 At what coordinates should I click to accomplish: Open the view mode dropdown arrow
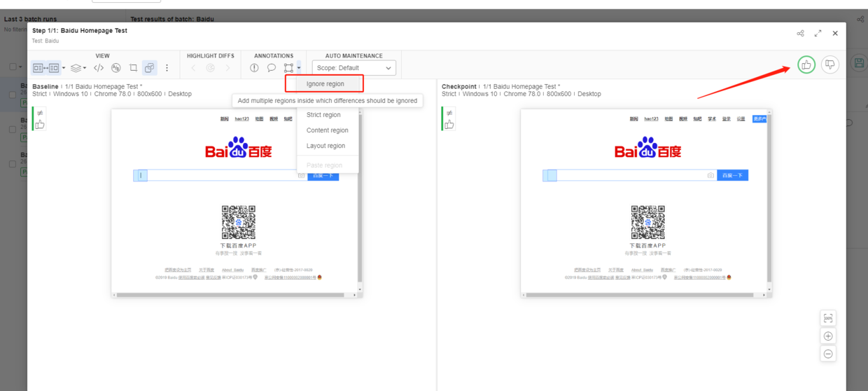point(64,68)
